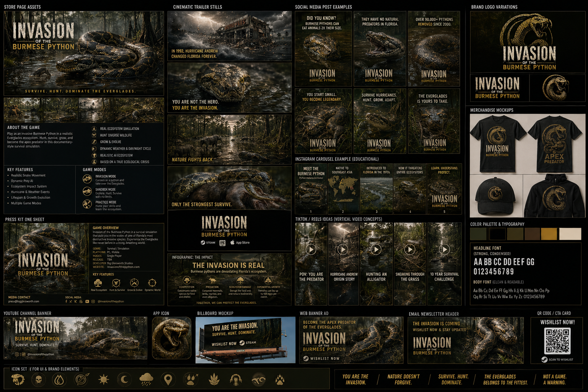Click the sun icon in the icon set
588x392 pixels.
click(x=103, y=380)
